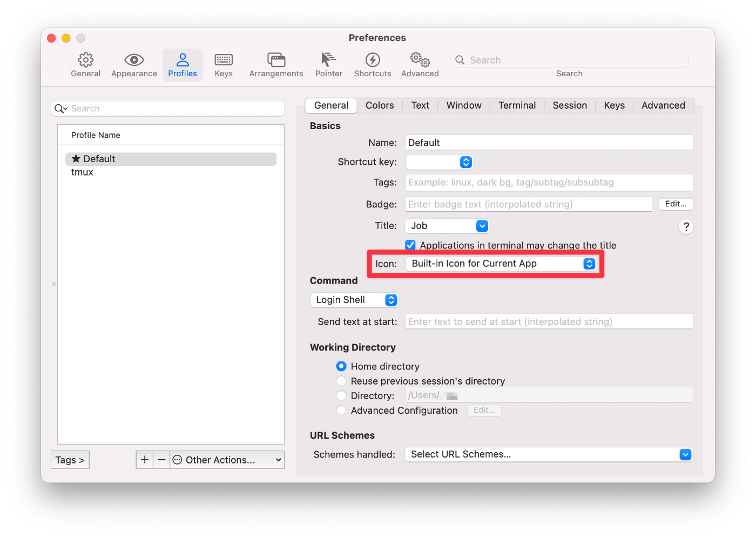Image resolution: width=756 pixels, height=537 pixels.
Task: Click the Profile Name column header
Action: (x=171, y=135)
